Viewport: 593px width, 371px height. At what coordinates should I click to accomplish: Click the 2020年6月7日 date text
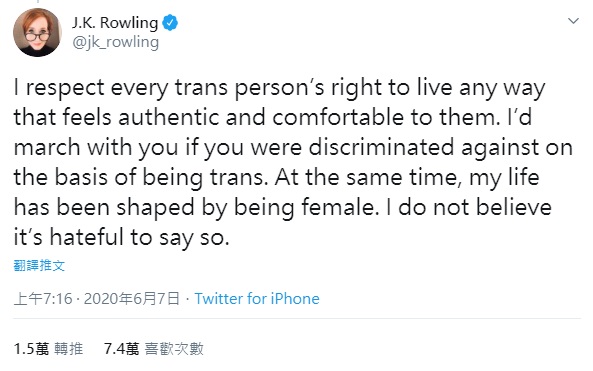pos(132,299)
